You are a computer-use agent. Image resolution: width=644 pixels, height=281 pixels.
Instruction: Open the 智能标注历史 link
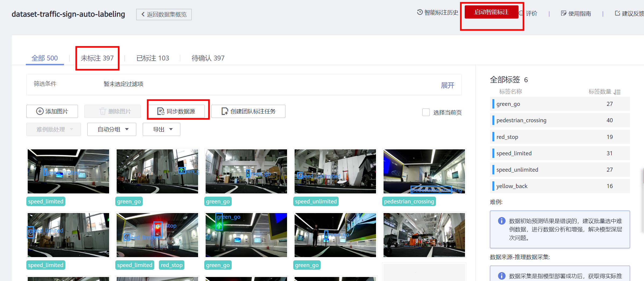pyautogui.click(x=438, y=12)
